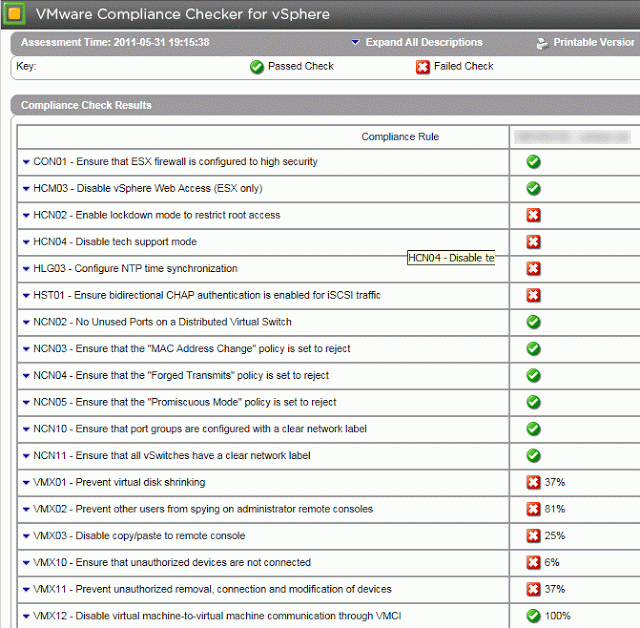This screenshot has width=640, height=628.
Task: Click the green check status for NCN02
Action: 533,322
